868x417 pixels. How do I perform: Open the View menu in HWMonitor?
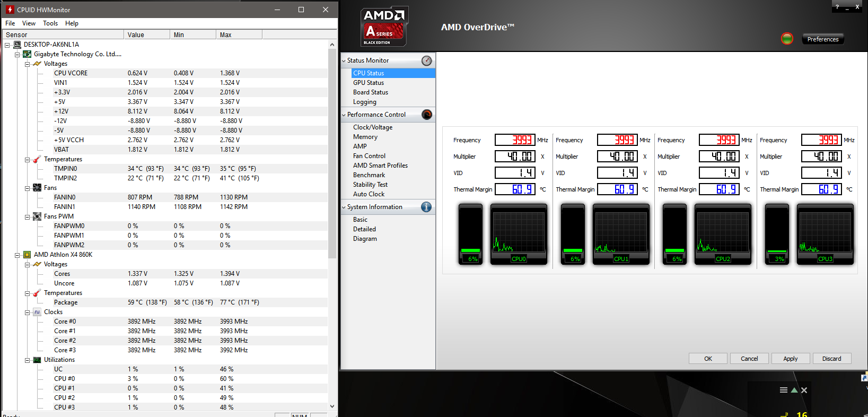point(29,23)
